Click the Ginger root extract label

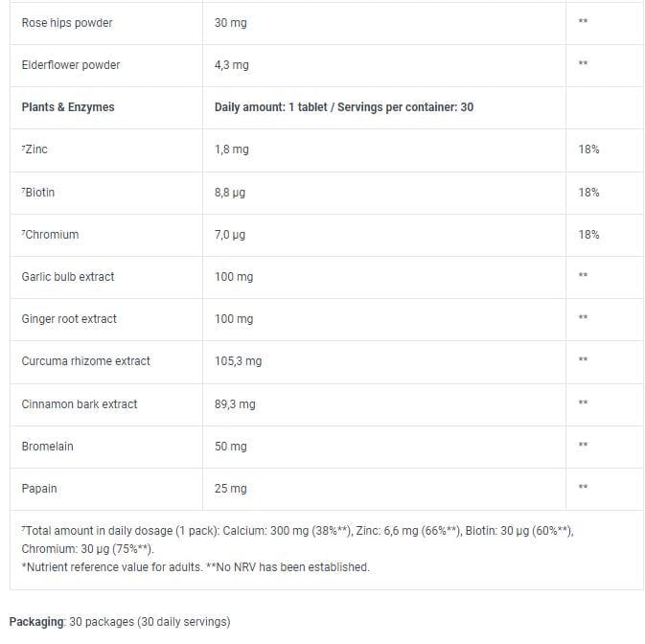(x=69, y=319)
